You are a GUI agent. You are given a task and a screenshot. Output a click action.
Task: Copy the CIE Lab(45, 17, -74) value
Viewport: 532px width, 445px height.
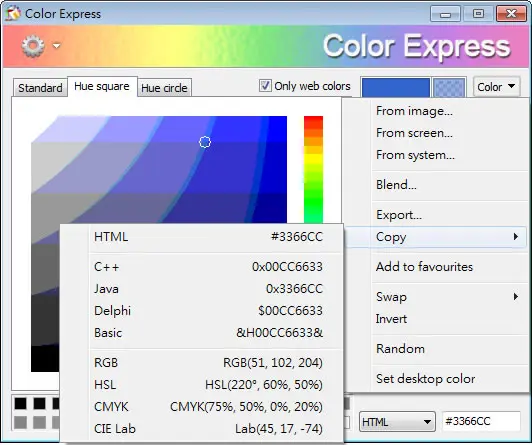point(202,429)
